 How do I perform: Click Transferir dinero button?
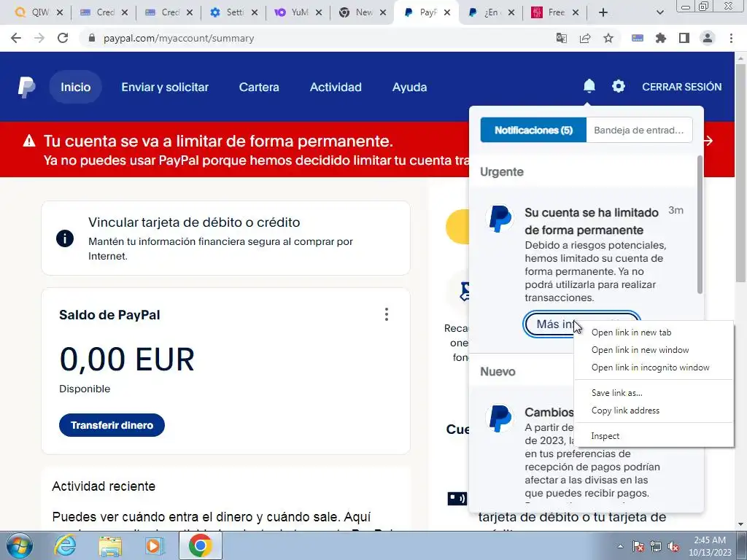pyautogui.click(x=112, y=425)
